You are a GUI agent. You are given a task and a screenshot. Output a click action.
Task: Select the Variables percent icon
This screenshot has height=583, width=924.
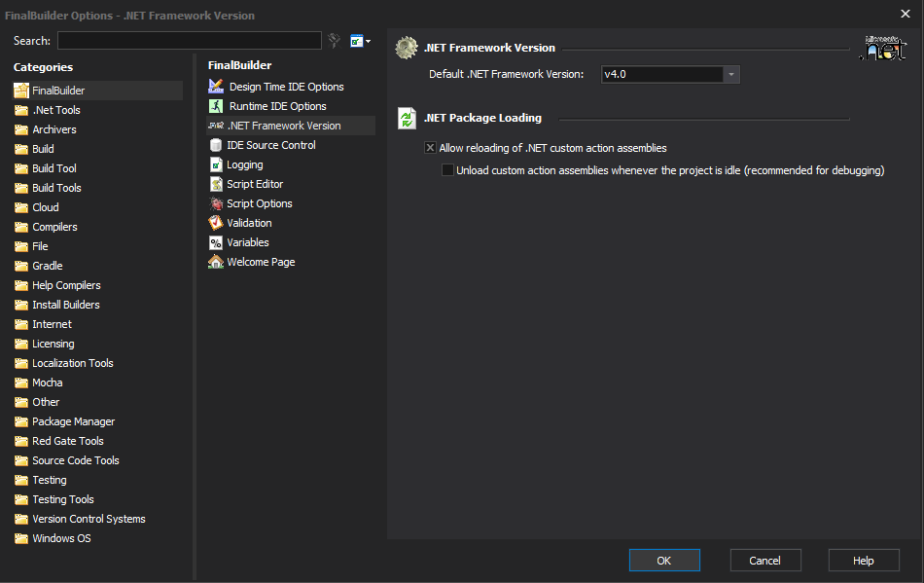pos(216,242)
